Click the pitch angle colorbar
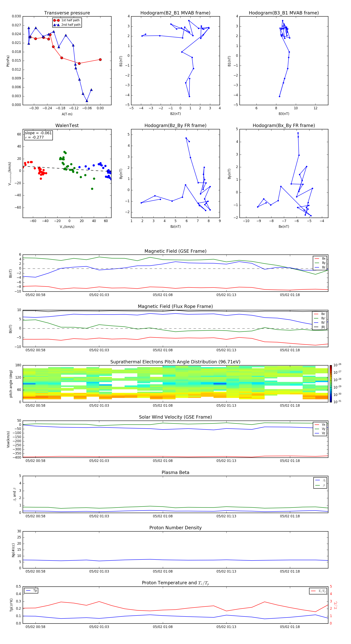 (331, 383)
